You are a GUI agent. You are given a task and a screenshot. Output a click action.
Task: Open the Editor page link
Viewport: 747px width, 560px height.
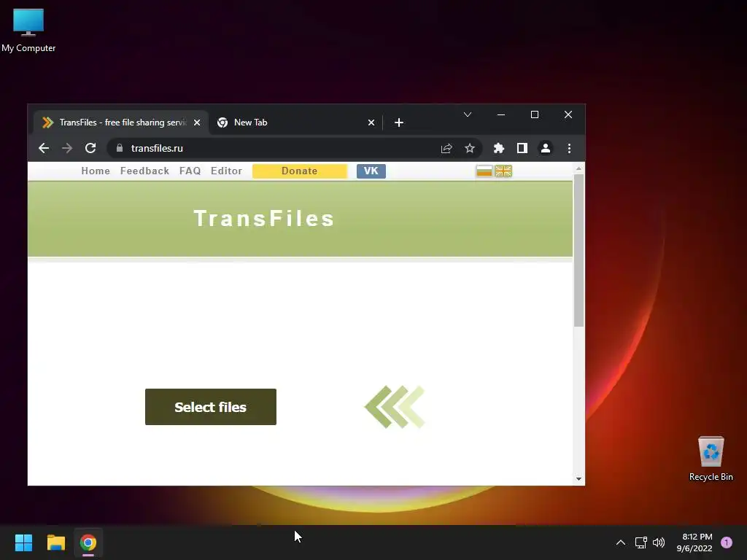tap(226, 171)
